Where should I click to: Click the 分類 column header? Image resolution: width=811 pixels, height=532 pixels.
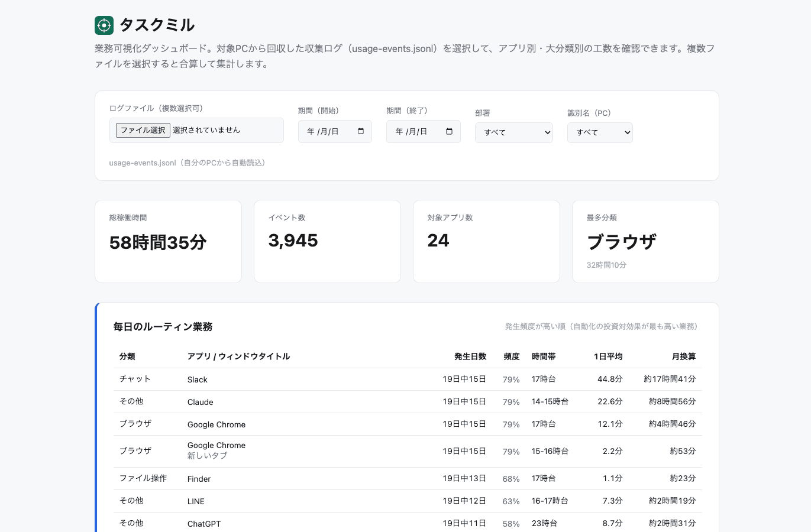tap(127, 356)
